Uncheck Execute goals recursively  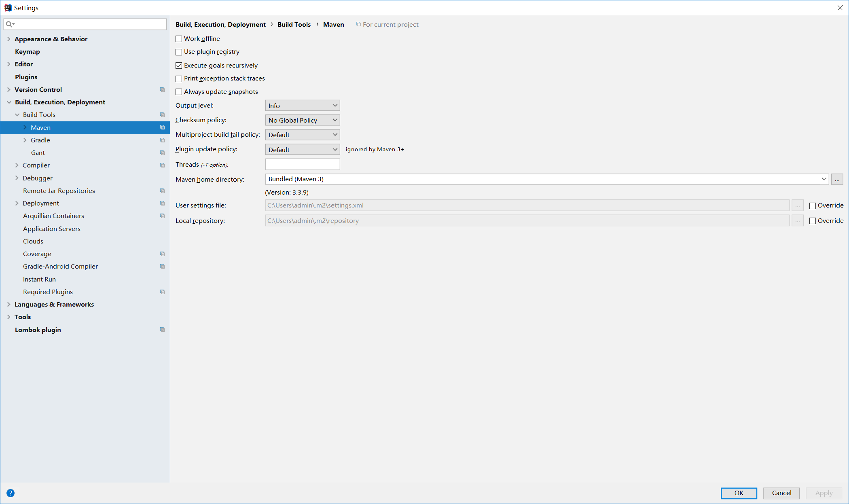[x=179, y=66]
